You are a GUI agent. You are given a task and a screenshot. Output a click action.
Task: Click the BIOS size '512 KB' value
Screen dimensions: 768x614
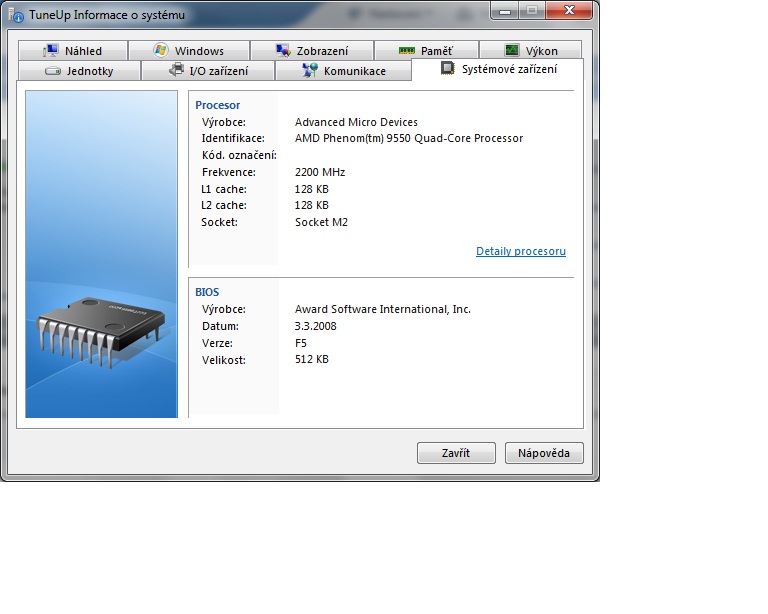click(x=312, y=359)
